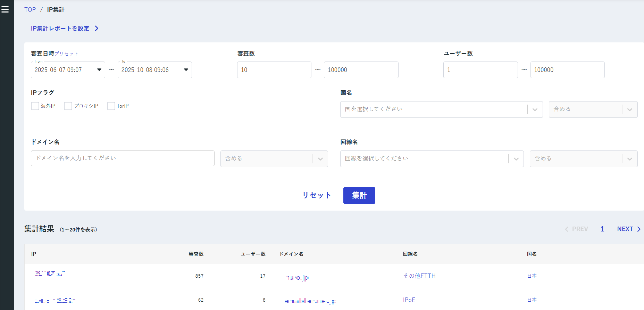Click the ドメイン名 table column header
This screenshot has height=310, width=644.
coord(292,254)
